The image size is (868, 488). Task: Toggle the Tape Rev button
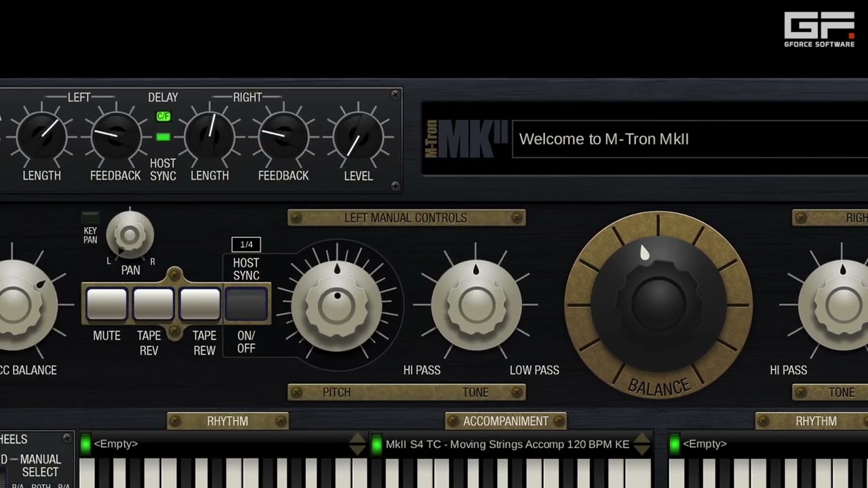(153, 304)
